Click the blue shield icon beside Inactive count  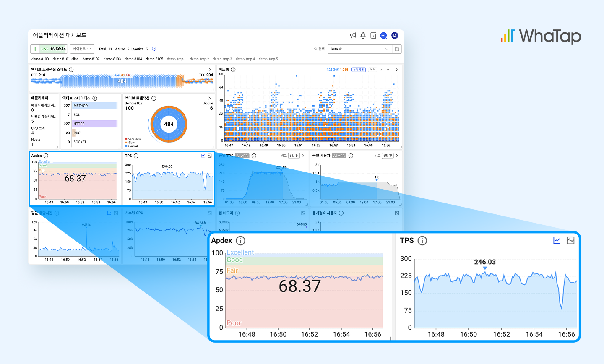pyautogui.click(x=154, y=49)
